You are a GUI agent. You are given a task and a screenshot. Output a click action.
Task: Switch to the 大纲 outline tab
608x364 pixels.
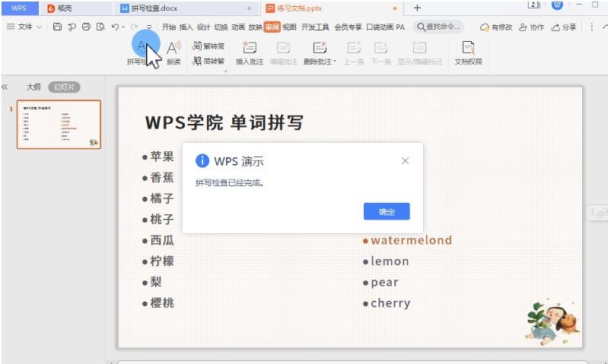pos(33,87)
